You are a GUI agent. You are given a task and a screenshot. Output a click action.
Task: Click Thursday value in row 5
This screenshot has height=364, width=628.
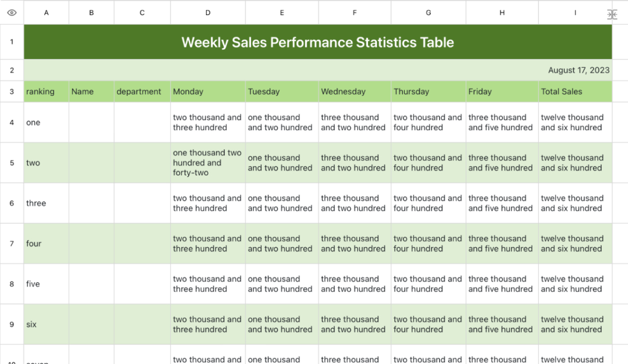(428, 163)
